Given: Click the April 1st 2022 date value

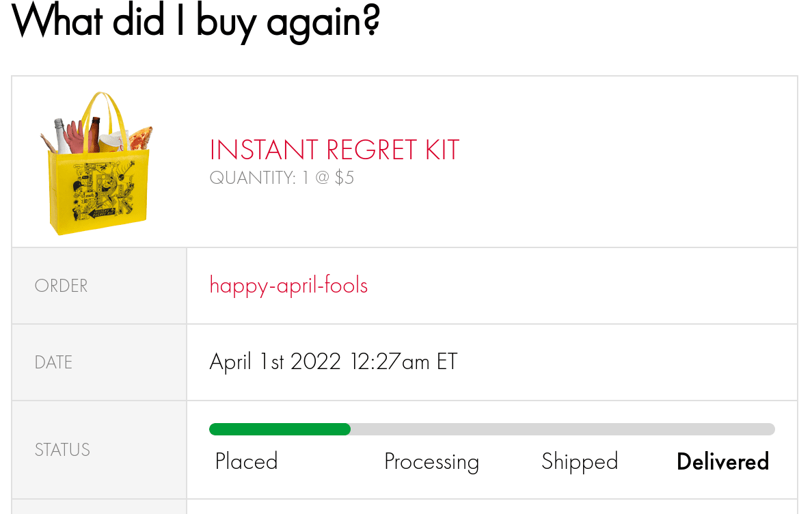Looking at the screenshot, I should coord(333,362).
